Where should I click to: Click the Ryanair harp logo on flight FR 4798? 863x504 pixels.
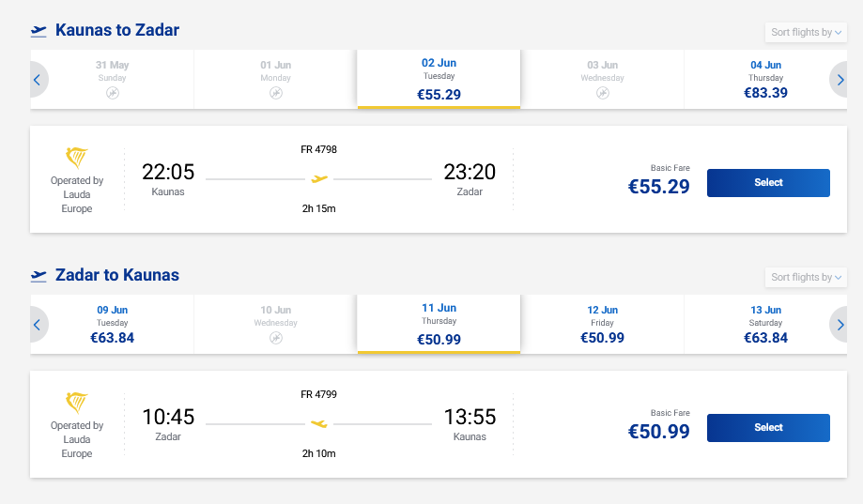click(77, 158)
